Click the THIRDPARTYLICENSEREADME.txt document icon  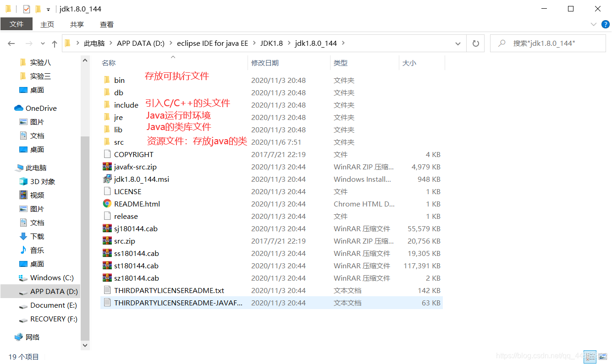[x=107, y=290]
